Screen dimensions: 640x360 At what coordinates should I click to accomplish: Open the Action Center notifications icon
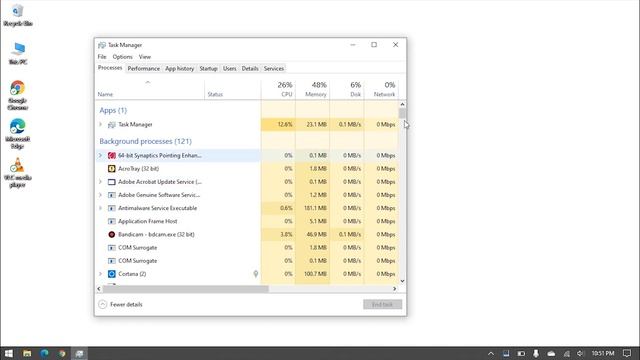pyautogui.click(x=627, y=353)
